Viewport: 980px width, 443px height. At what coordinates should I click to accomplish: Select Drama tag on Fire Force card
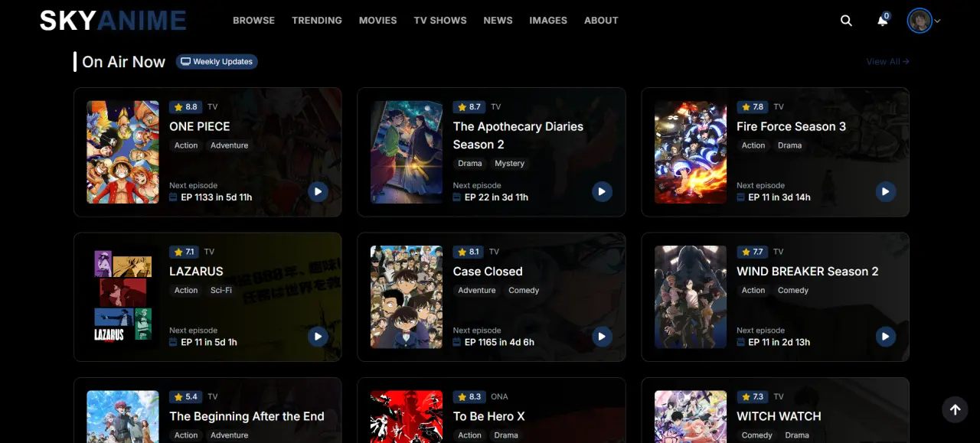coord(790,145)
